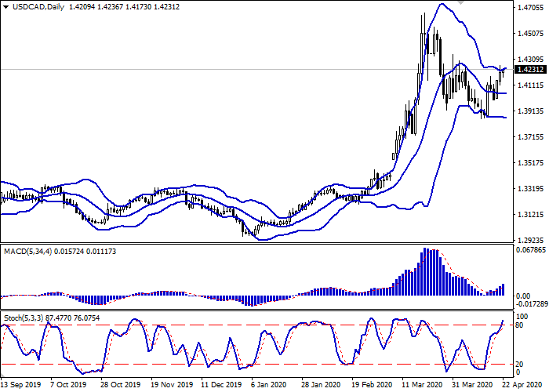Select the 13 Sep 2019 date label

click(x=22, y=386)
